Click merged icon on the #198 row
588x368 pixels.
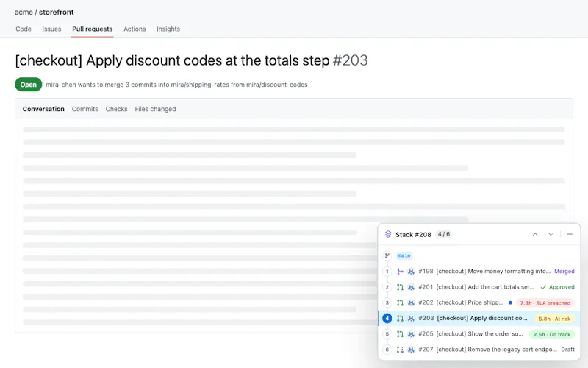400,272
